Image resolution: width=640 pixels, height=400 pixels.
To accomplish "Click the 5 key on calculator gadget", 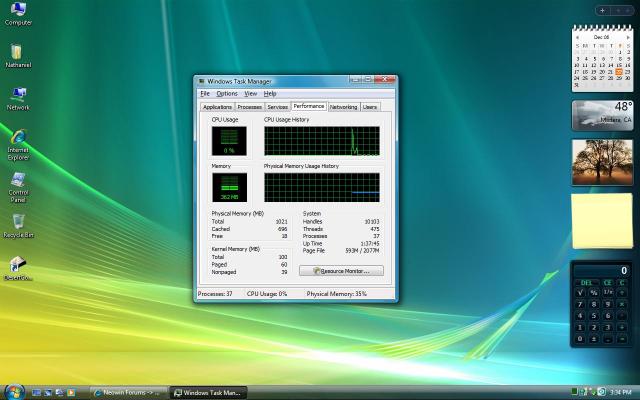I will point(594,316).
